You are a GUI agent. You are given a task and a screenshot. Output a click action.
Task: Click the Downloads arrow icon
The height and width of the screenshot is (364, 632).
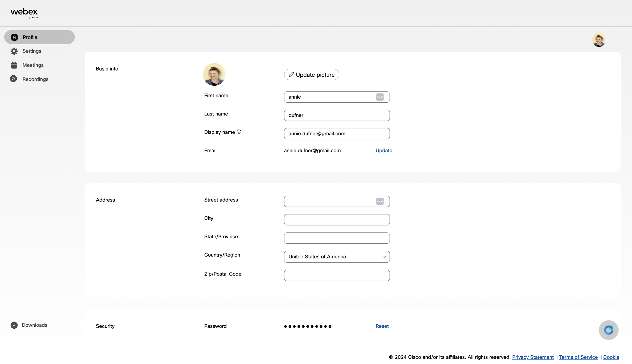tap(14, 325)
